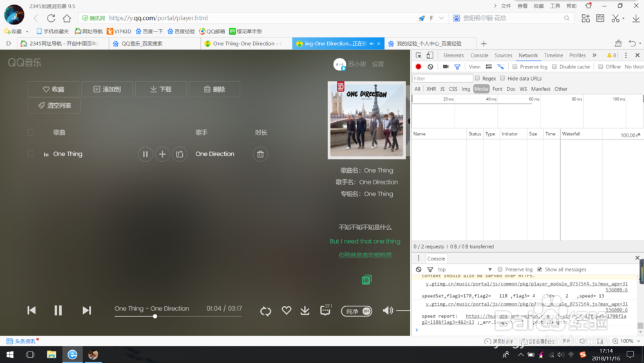The width and height of the screenshot is (644, 363).
Task: Enable Preserve log in Console drawer
Action: pyautogui.click(x=500, y=270)
